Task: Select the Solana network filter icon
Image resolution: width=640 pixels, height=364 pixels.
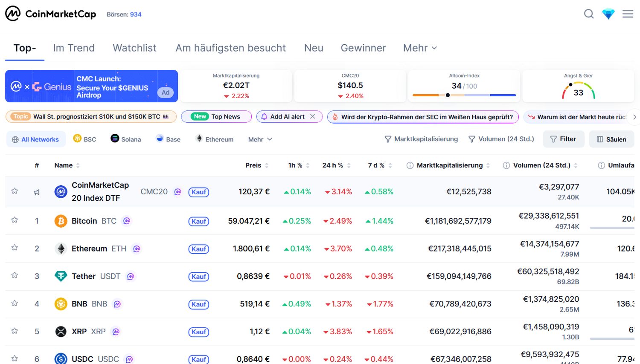Action: (x=114, y=139)
